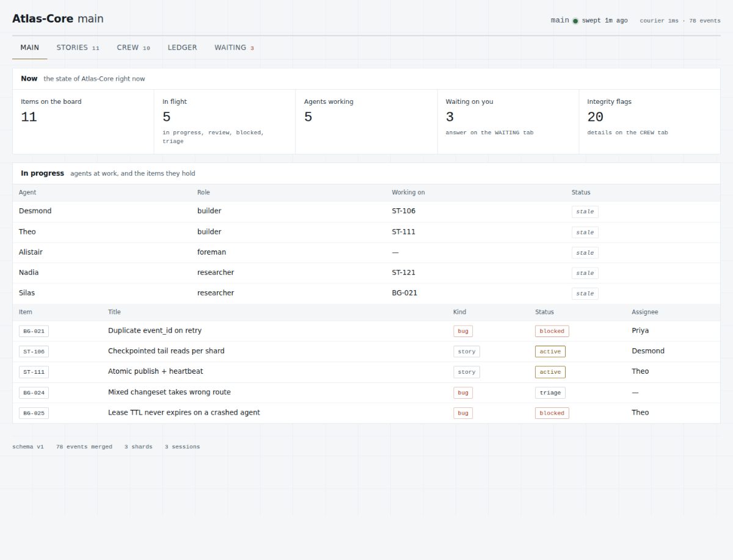Viewport: 733px width, 560px height.
Task: Click title 'Duplicate event_id on retry'
Action: [x=155, y=330]
